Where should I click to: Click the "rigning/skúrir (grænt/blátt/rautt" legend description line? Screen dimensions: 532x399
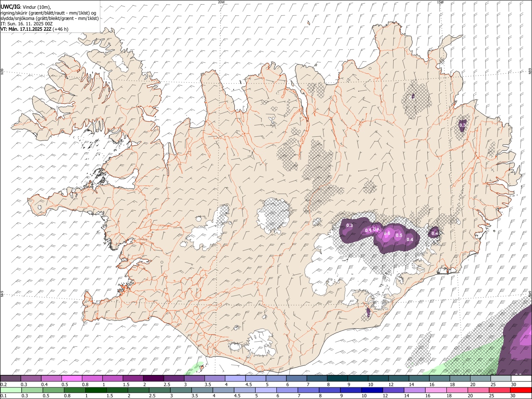48,12
